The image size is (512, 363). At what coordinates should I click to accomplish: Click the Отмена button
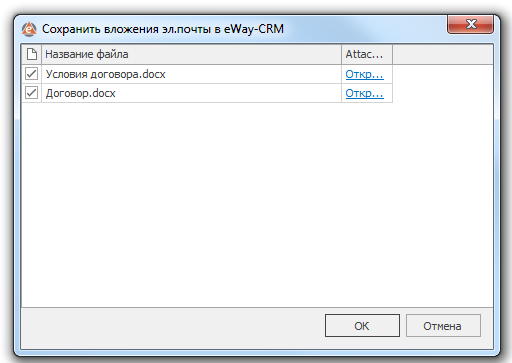[443, 325]
